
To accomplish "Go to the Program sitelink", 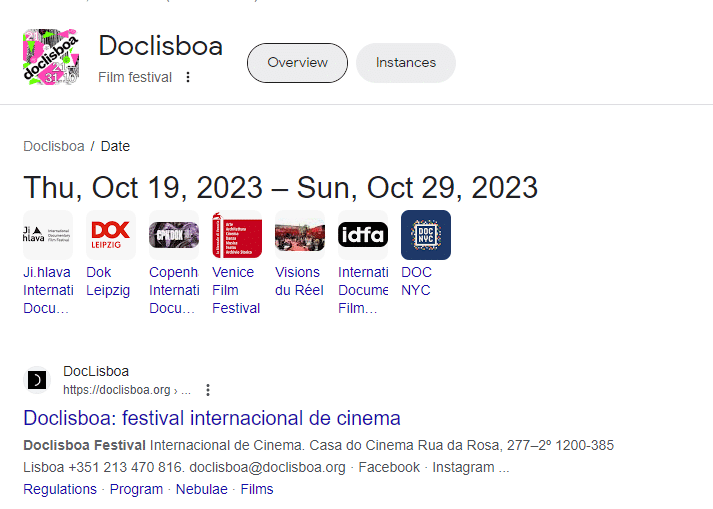I will (136, 489).
